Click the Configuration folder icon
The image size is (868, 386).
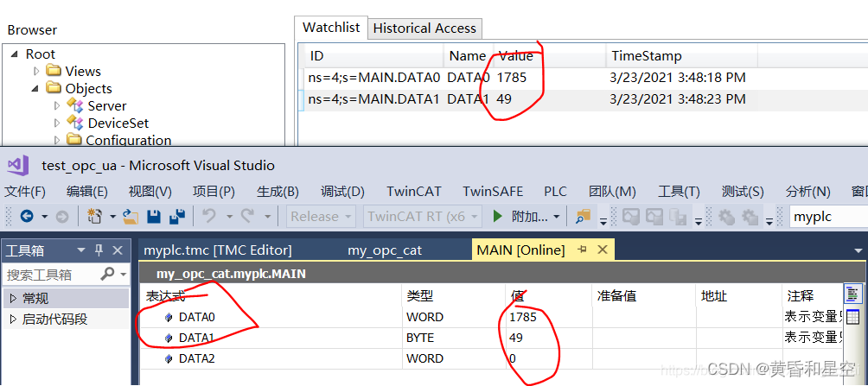coord(73,139)
